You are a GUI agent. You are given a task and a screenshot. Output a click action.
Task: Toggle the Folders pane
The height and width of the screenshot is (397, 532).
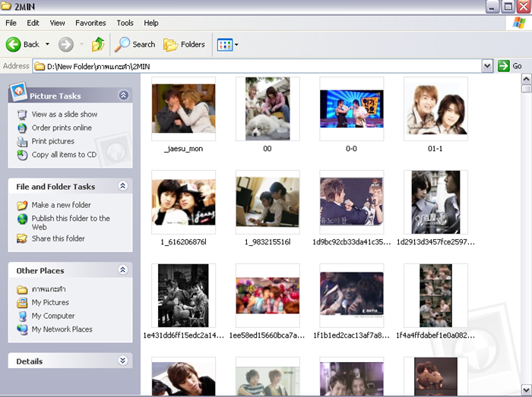[184, 44]
